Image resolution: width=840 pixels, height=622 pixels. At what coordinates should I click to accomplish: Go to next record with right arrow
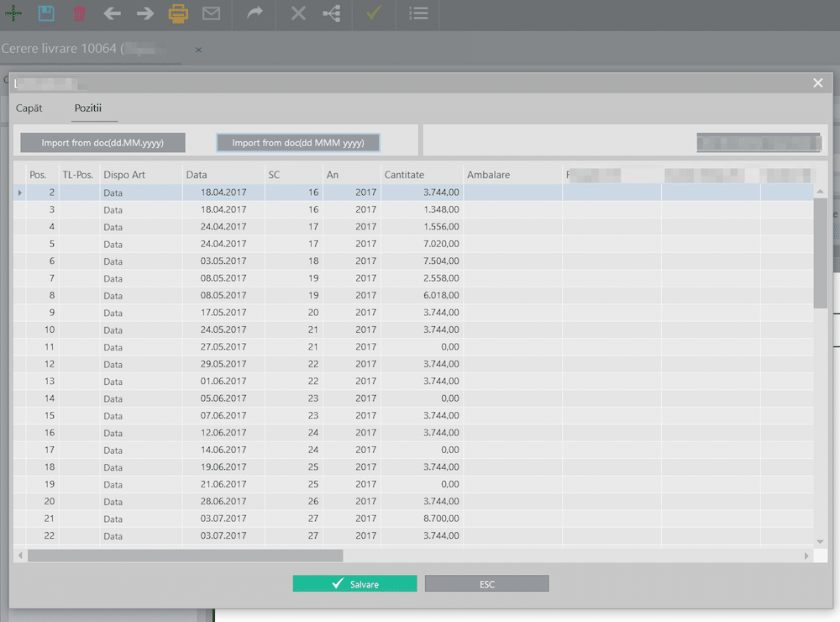[x=145, y=13]
